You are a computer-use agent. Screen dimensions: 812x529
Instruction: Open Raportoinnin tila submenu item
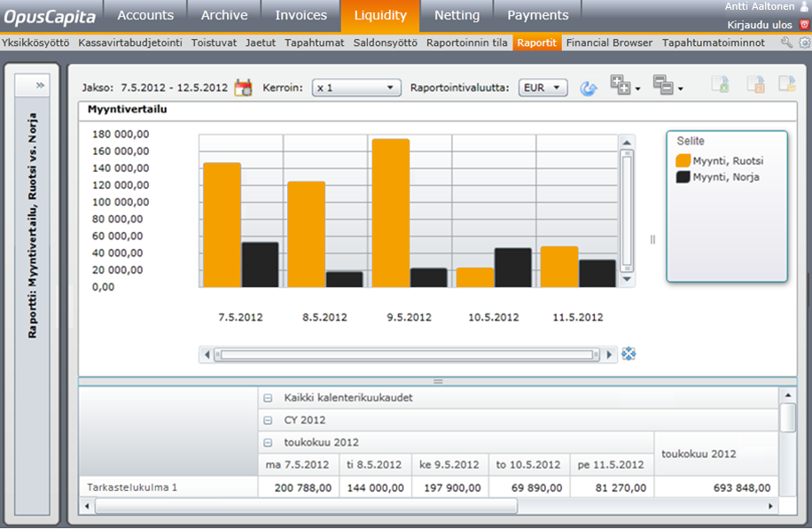(466, 43)
